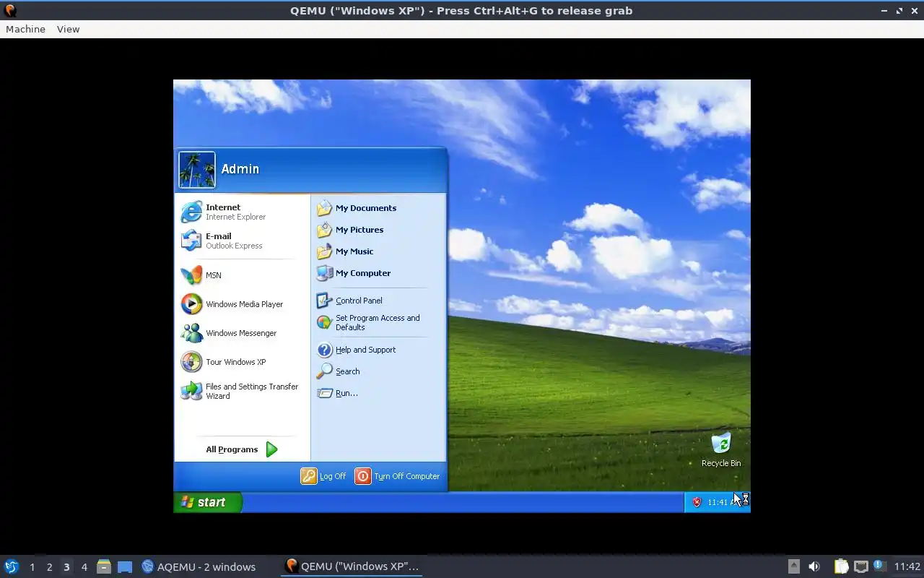The height and width of the screenshot is (578, 924).
Task: Open the host volume speaker icon
Action: pos(814,566)
